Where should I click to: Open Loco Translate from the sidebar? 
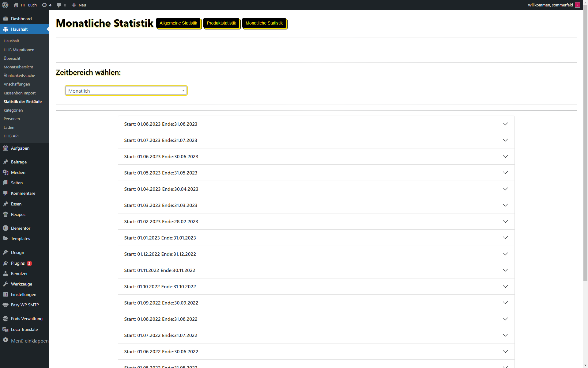[24, 329]
